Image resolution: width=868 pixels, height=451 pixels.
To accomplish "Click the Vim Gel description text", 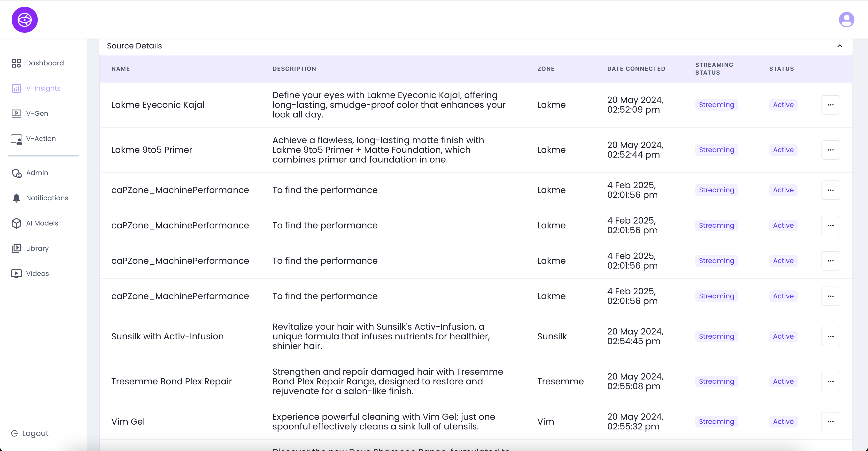I will 383,421.
